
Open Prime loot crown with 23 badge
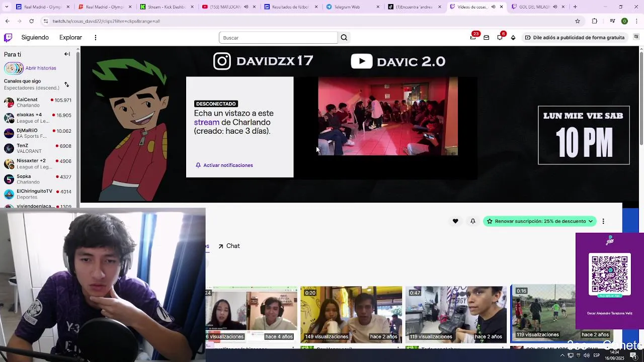coord(473,37)
